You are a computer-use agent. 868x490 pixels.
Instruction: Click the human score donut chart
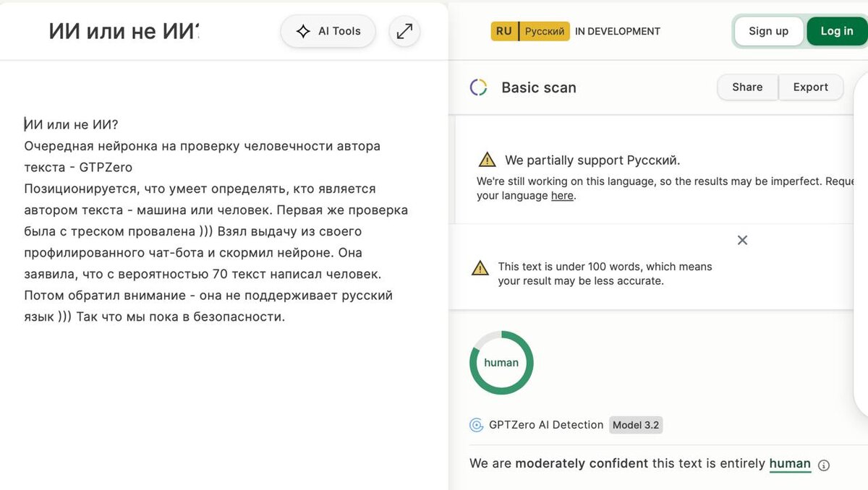click(x=501, y=363)
